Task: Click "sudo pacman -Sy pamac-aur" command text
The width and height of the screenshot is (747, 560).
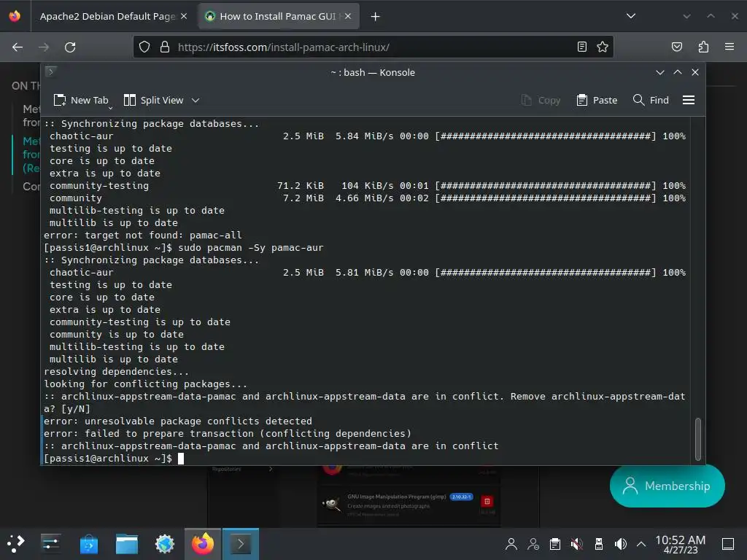Action: click(x=251, y=247)
